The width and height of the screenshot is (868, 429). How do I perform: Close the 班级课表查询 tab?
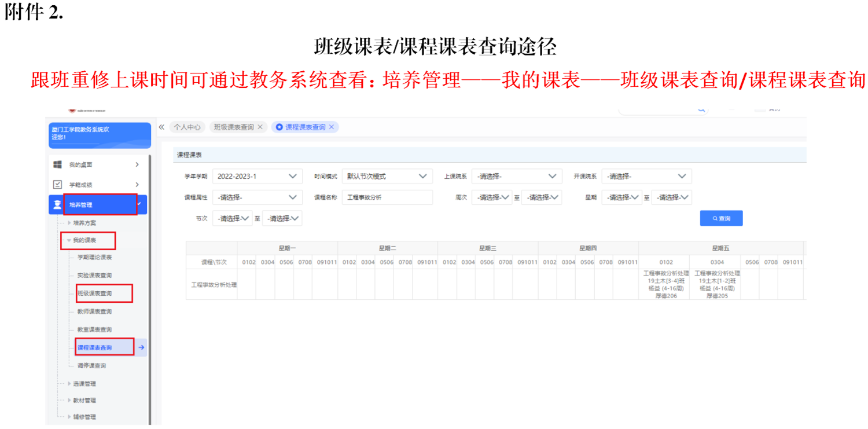(x=260, y=127)
